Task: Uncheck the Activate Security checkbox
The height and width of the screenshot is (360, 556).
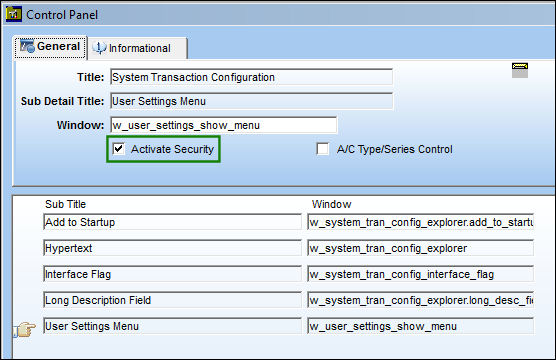Action: 118,149
